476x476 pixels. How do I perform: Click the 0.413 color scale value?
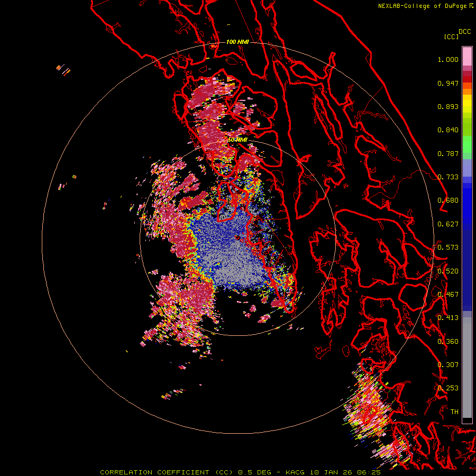448,318
